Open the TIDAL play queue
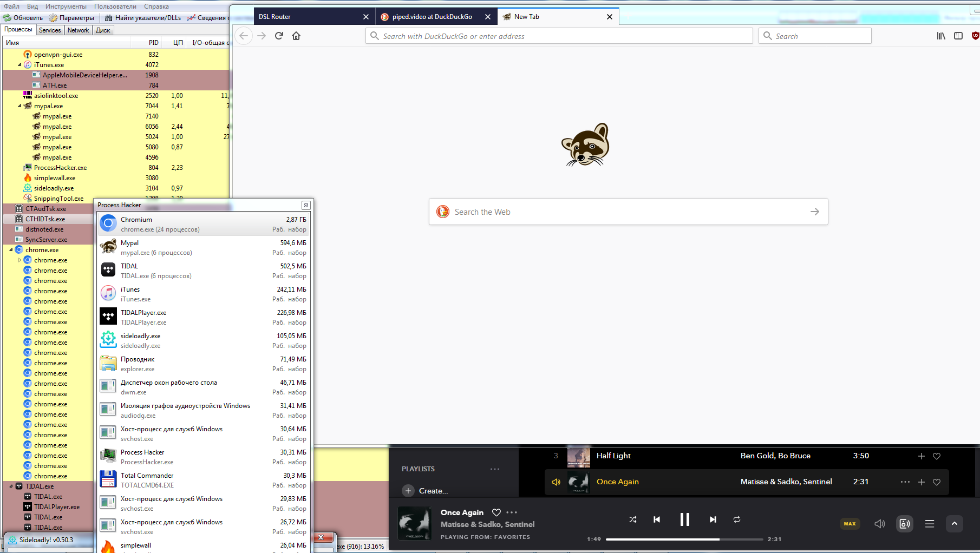The height and width of the screenshot is (553, 980). (930, 523)
